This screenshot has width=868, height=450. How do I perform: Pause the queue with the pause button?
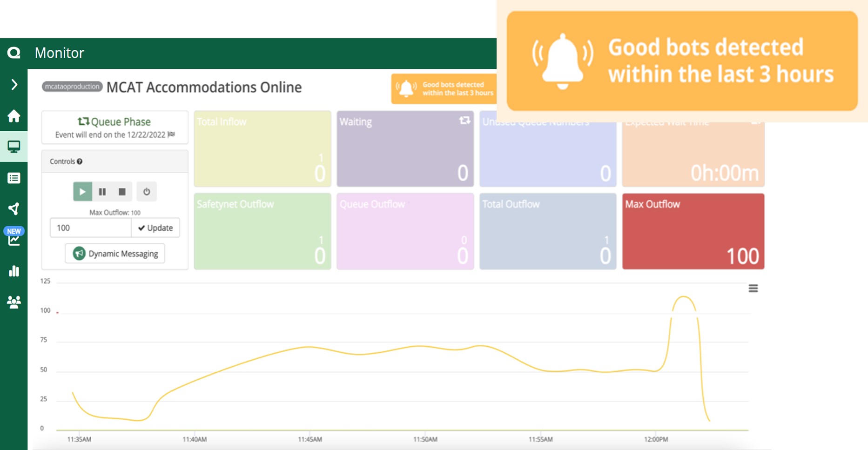click(x=102, y=191)
